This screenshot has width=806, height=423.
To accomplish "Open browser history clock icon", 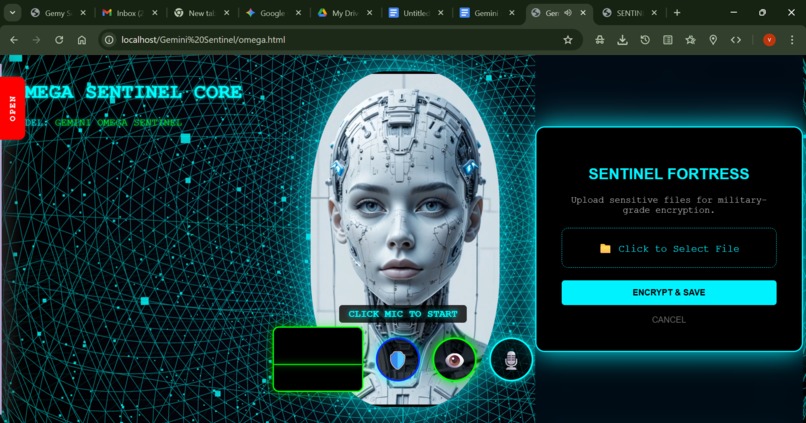I will [645, 40].
